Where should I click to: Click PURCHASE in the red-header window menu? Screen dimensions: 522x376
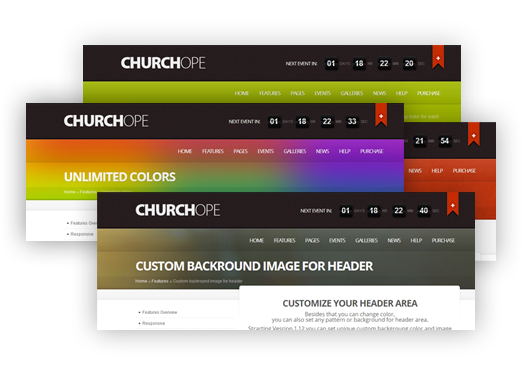pyautogui.click(x=464, y=171)
